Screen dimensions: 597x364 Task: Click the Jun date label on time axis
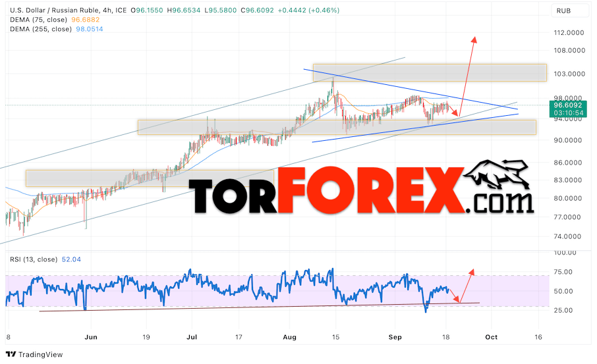coord(91,337)
